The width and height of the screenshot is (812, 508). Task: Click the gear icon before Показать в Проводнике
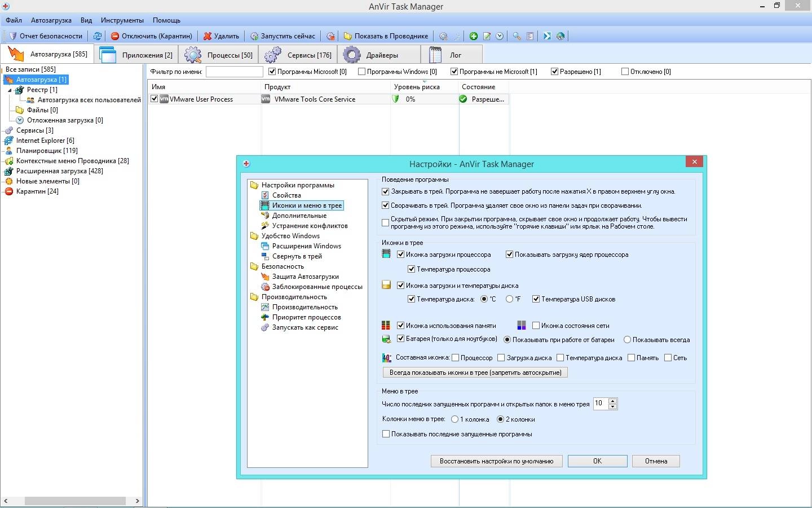(x=330, y=36)
